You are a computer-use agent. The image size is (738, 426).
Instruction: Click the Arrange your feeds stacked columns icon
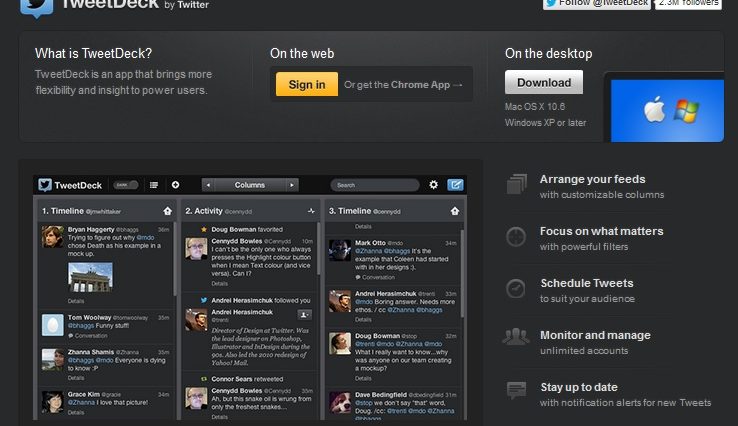(x=517, y=184)
